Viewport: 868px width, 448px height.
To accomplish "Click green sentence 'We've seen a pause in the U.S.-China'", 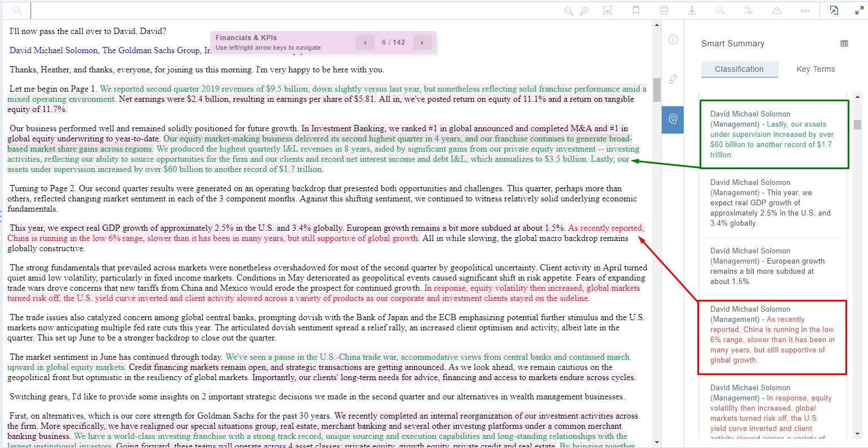I will point(318,362).
